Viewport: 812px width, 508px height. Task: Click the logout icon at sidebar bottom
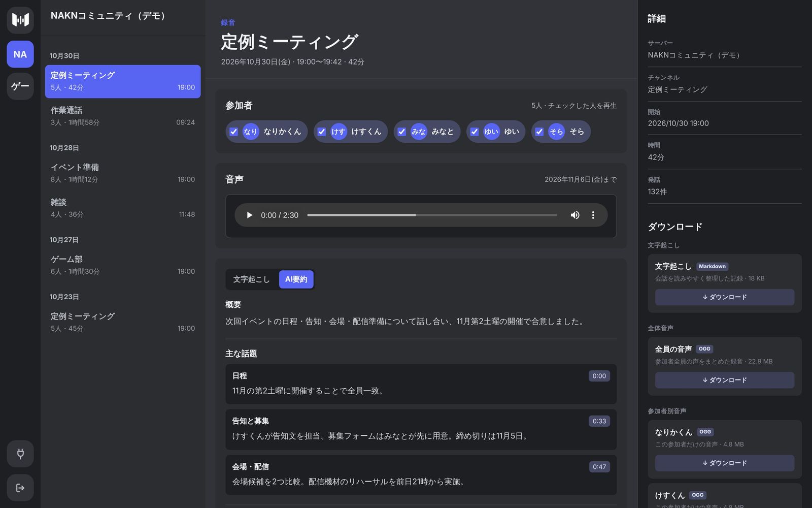pyautogui.click(x=20, y=488)
